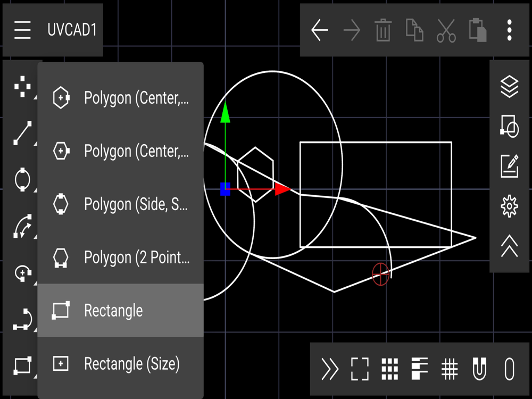
Task: Choose second Polygon (Center,... menu entry
Action: pos(120,151)
